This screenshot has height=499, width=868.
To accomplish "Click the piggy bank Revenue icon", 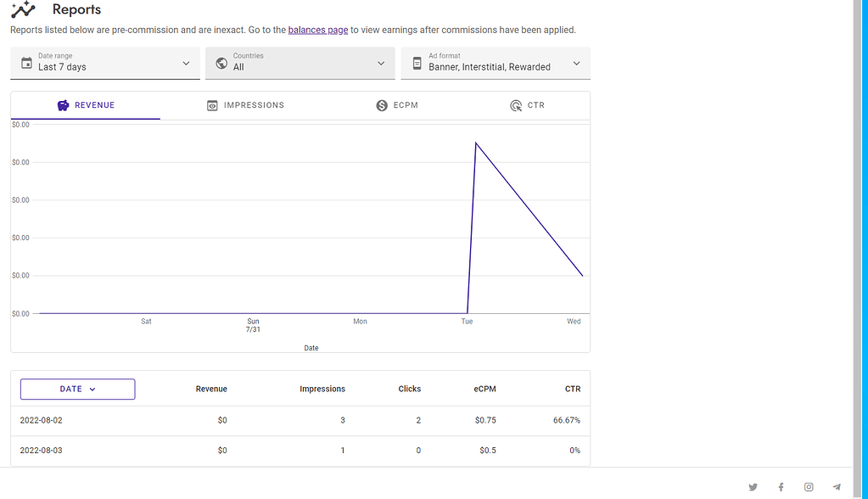I will tap(63, 105).
